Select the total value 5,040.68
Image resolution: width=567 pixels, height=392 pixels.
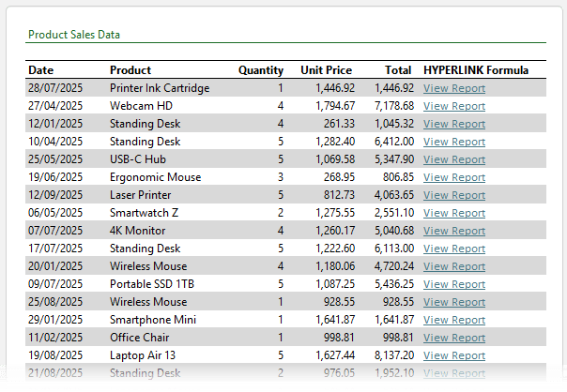click(394, 231)
